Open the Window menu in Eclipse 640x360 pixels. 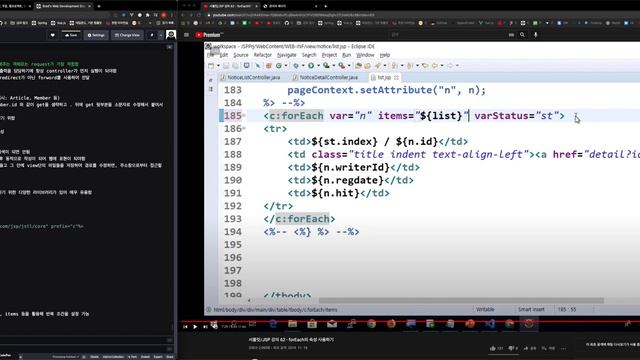pos(365,55)
